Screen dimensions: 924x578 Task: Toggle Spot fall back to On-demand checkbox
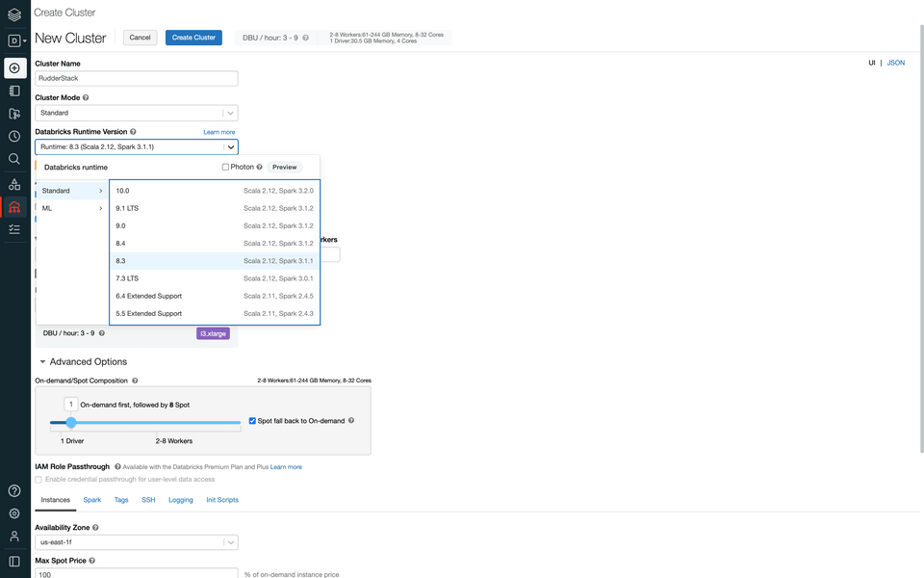tap(253, 421)
